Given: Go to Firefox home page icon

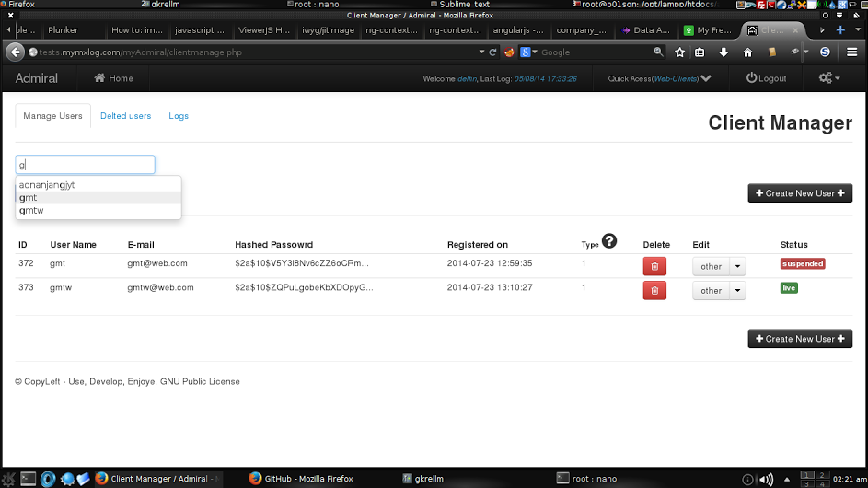Looking at the screenshot, I should tap(747, 52).
